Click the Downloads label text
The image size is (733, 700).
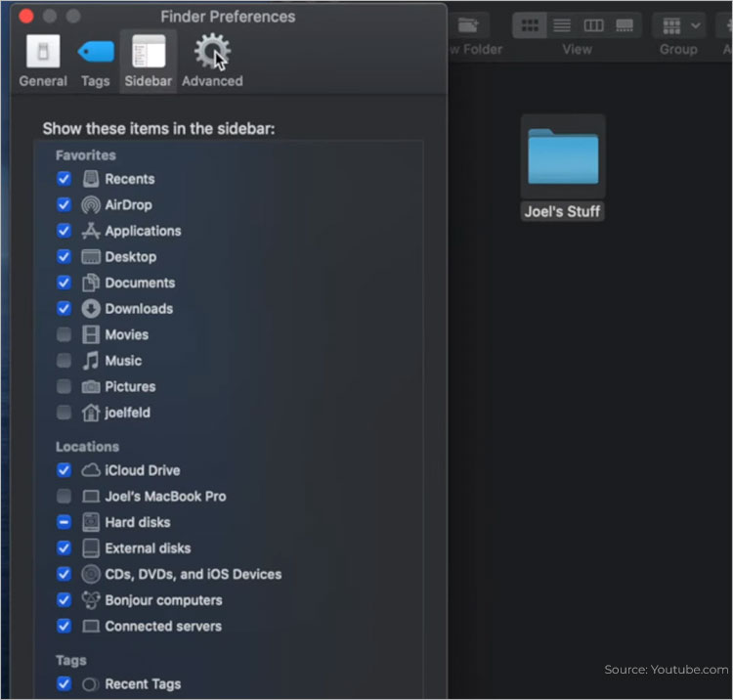[x=140, y=309]
